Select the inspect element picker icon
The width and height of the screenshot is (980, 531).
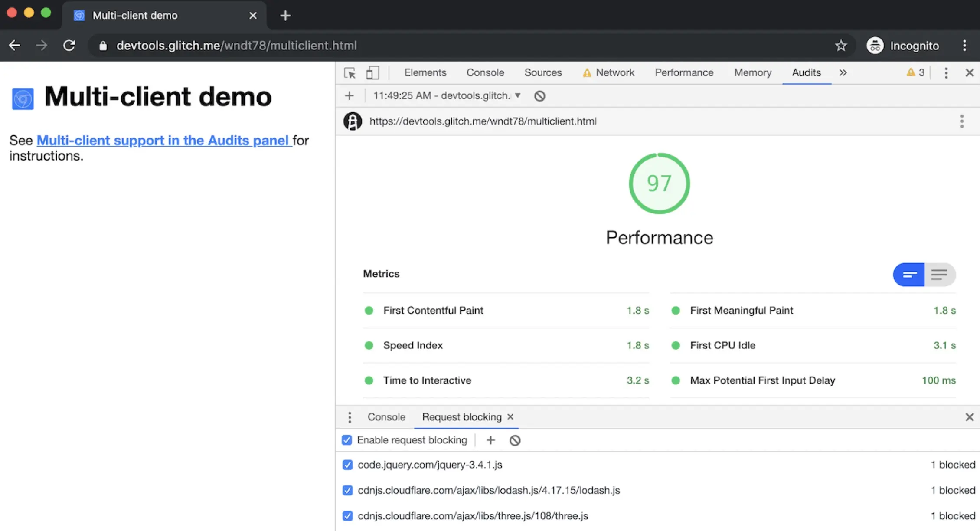coord(350,73)
